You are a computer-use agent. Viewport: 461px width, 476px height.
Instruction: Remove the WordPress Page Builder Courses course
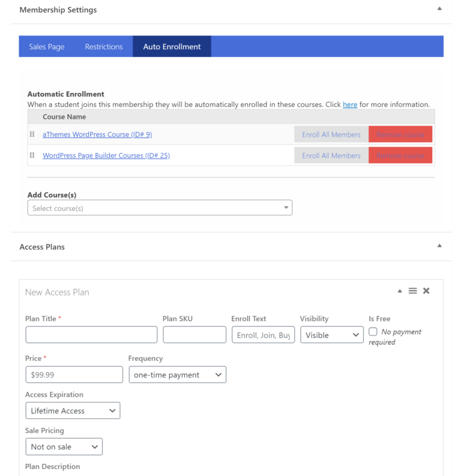[x=400, y=155]
